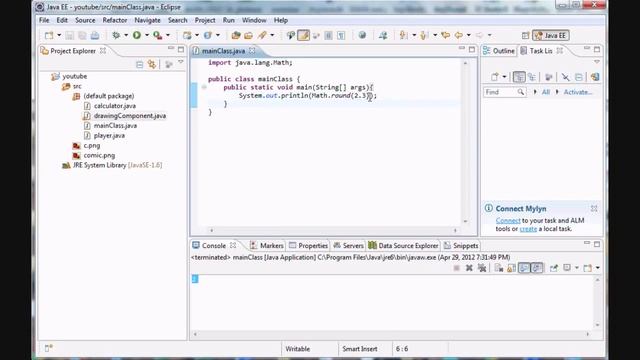The image size is (640, 360).
Task: Toggle Link with Editor in Project Explorer
Action: coord(152,64)
